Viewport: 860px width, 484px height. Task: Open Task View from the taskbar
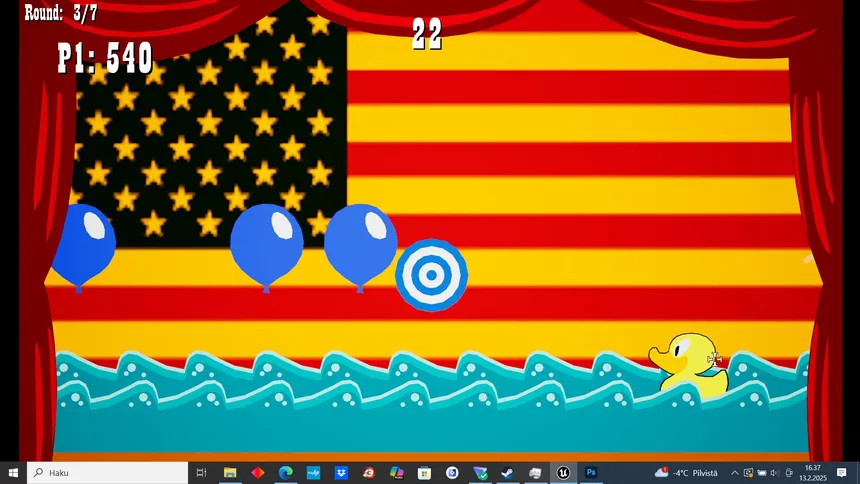point(201,472)
